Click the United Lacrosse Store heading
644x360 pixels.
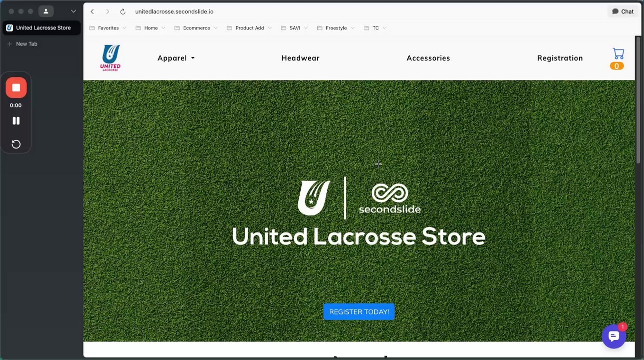pyautogui.click(x=359, y=236)
